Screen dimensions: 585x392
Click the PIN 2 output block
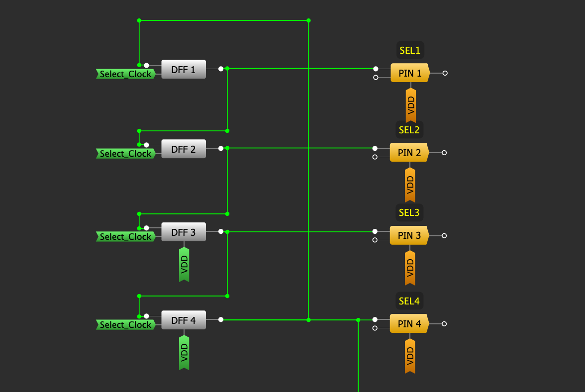409,153
